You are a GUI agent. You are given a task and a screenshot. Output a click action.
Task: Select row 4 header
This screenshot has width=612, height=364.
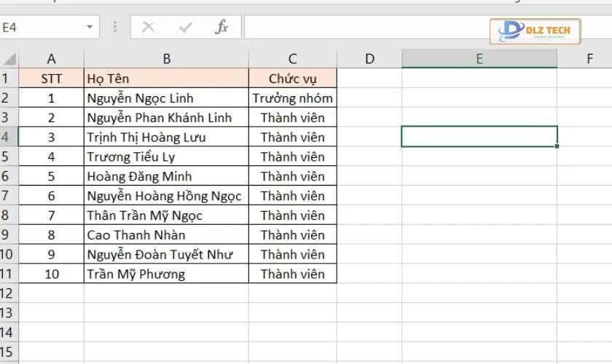[9, 137]
